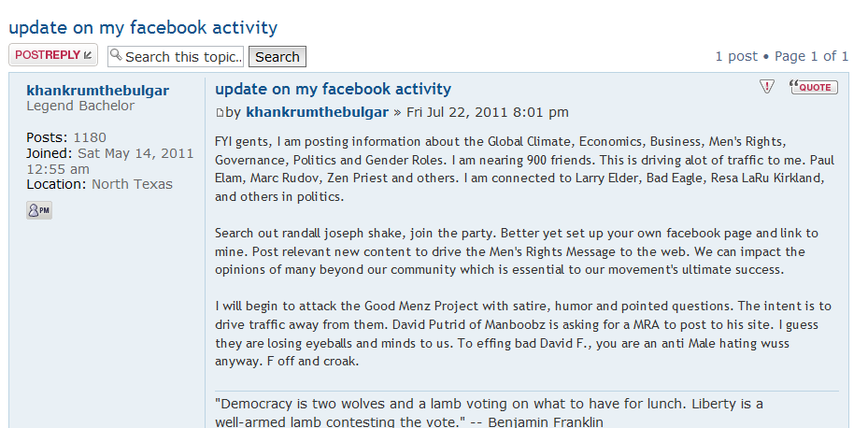Click the magnifier icon in search field
This screenshot has width=868, height=428.
pyautogui.click(x=116, y=54)
